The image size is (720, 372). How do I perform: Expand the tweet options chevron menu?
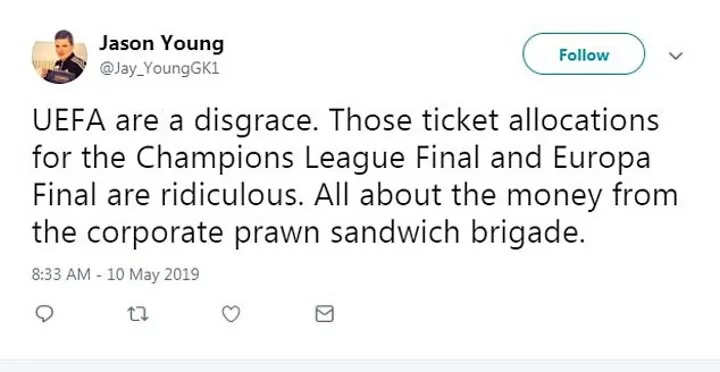(x=676, y=56)
